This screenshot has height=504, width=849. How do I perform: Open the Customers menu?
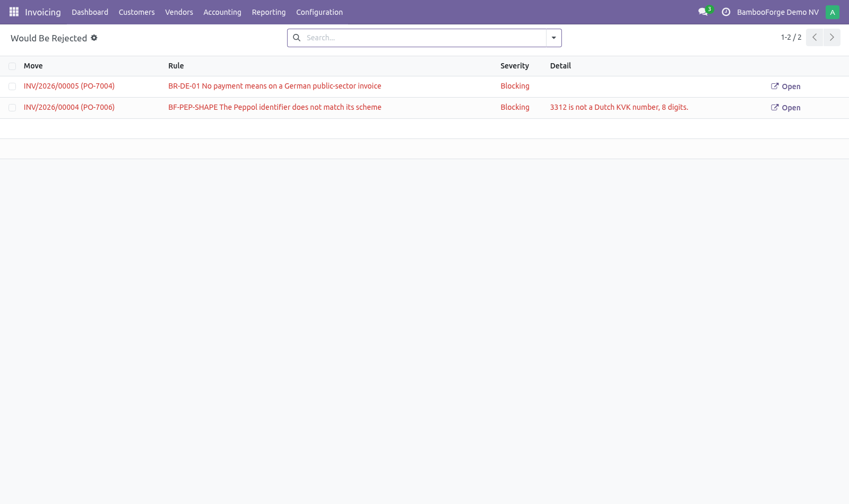click(x=137, y=12)
